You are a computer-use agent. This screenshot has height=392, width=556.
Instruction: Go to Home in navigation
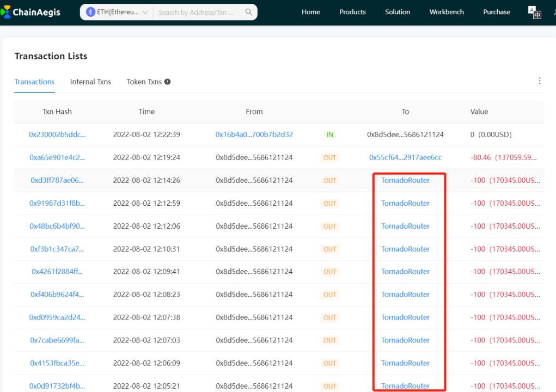pyautogui.click(x=310, y=12)
